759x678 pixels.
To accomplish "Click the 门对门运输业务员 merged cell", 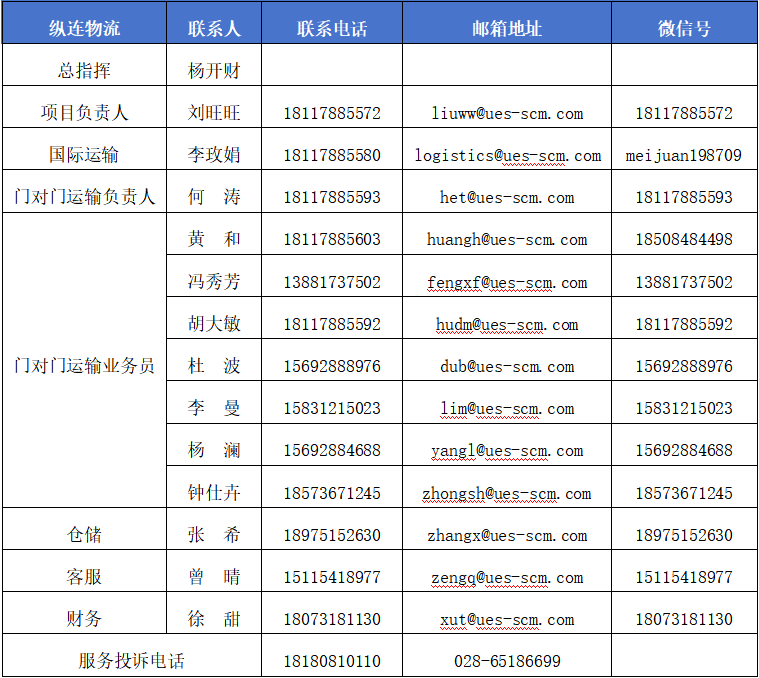I will click(84, 366).
